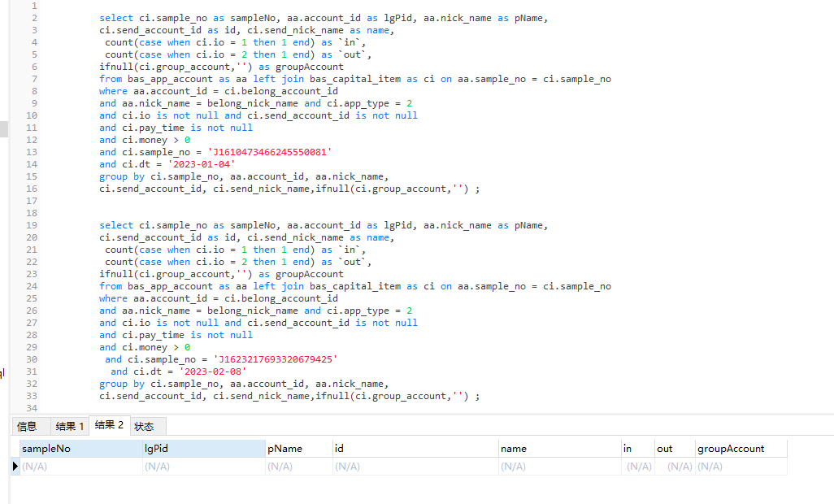Click the (N/A) cell under lgPid

coord(203,467)
